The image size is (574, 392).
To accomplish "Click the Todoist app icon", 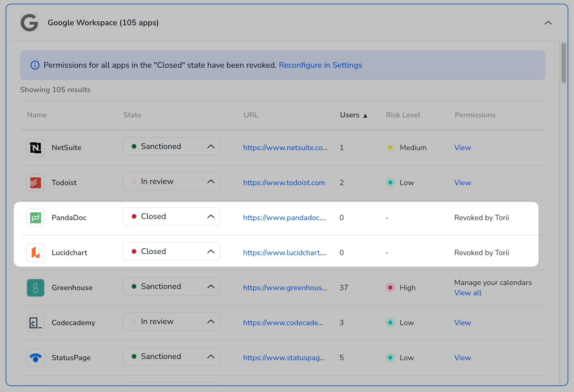I will pyautogui.click(x=36, y=183).
